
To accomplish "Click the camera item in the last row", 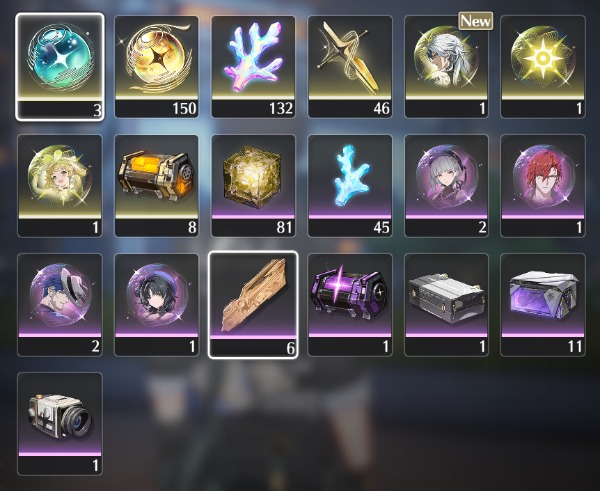I will tap(60, 424).
